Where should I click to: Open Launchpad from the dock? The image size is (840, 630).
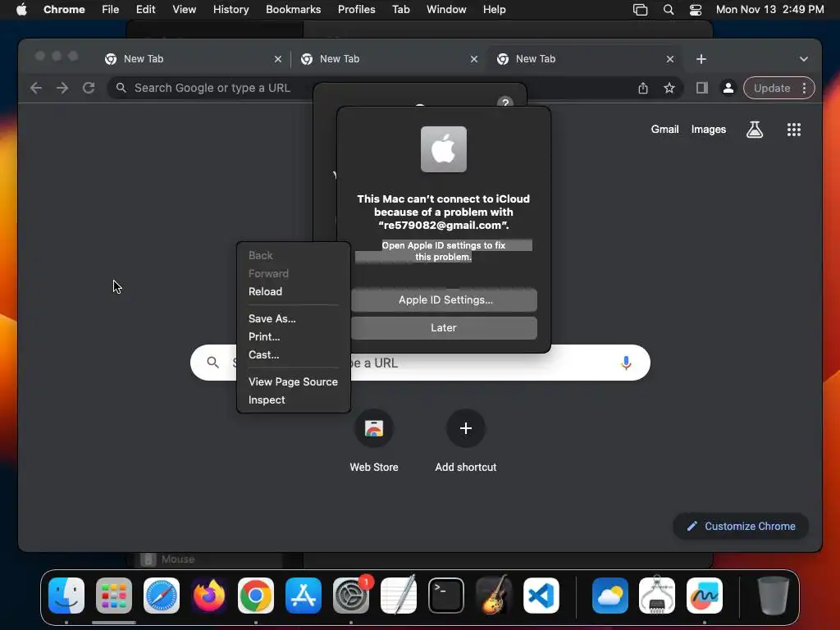(x=114, y=596)
